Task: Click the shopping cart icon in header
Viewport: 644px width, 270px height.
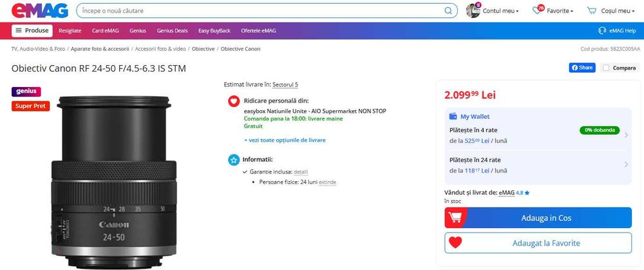Action: point(592,11)
